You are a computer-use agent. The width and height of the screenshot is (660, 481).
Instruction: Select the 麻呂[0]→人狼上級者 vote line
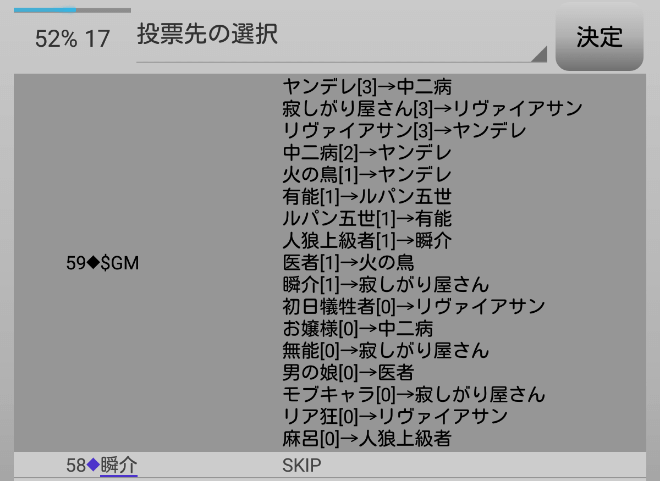(367, 438)
